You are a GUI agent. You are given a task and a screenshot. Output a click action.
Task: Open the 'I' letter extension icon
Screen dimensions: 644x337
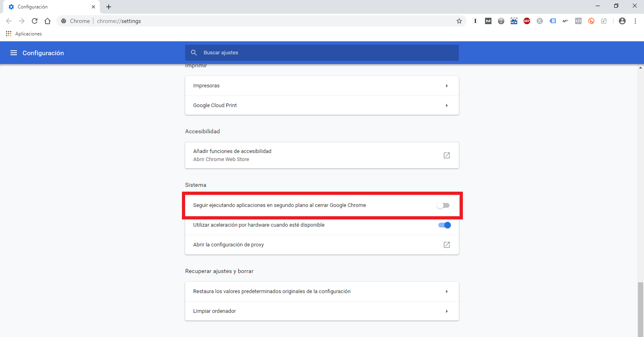[475, 21]
